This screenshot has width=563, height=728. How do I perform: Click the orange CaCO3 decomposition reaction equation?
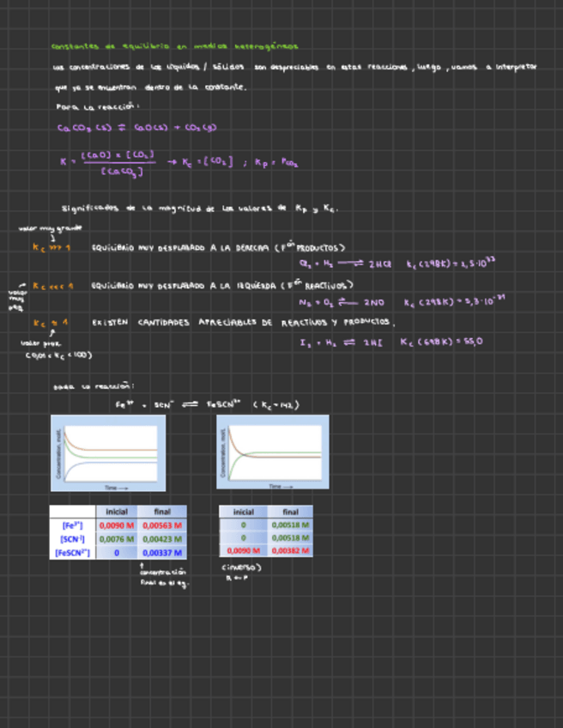(136, 128)
